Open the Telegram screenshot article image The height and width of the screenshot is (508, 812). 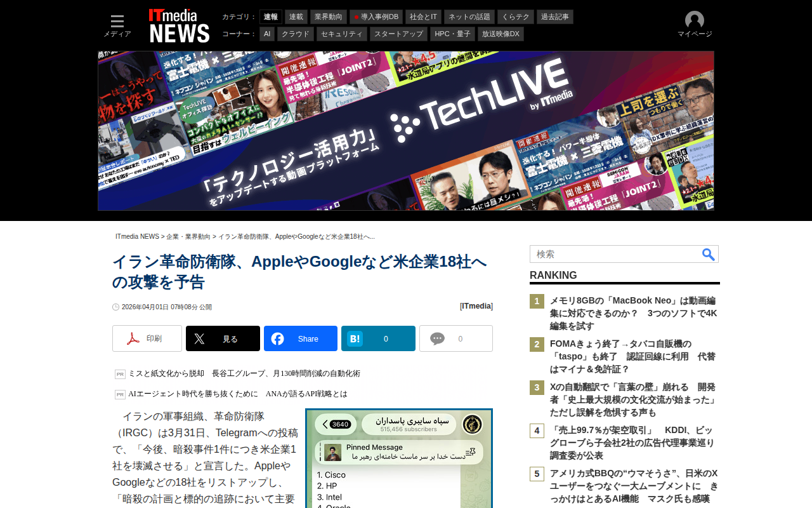tap(399, 458)
